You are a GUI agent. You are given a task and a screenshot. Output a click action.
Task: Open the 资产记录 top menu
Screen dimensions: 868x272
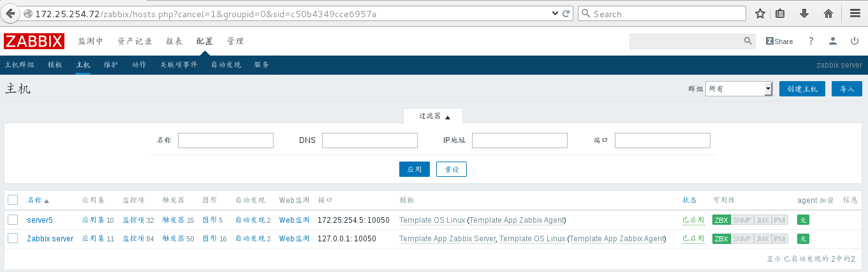pos(135,42)
